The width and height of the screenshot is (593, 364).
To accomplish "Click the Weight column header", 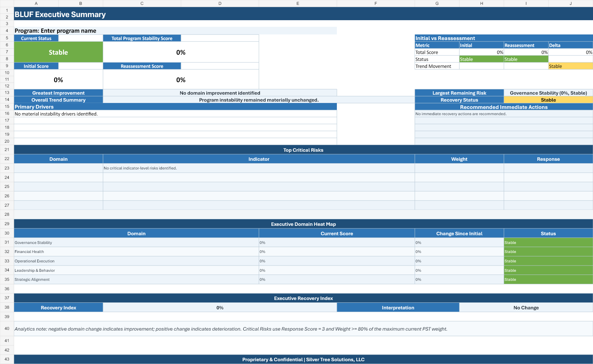I will pyautogui.click(x=459, y=159).
